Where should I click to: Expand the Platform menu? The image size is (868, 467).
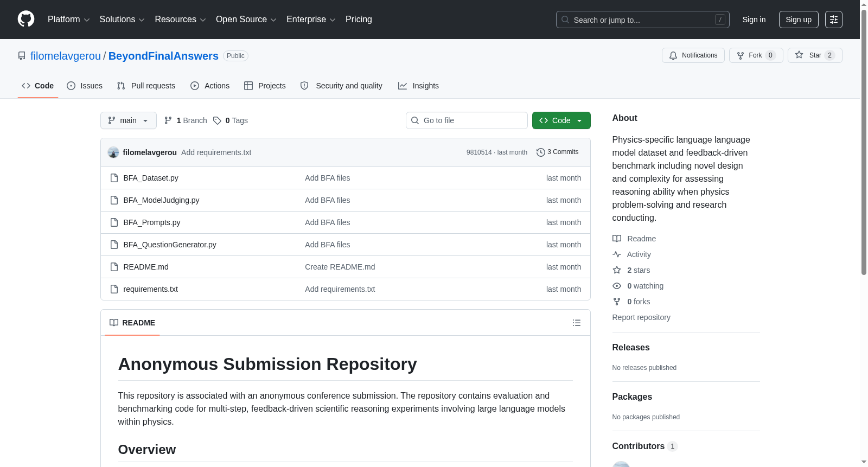point(68,20)
